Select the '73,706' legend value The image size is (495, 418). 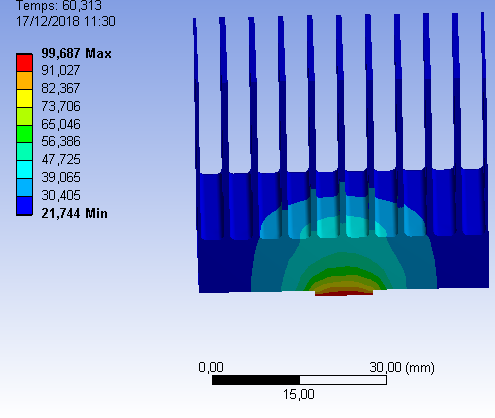point(61,106)
